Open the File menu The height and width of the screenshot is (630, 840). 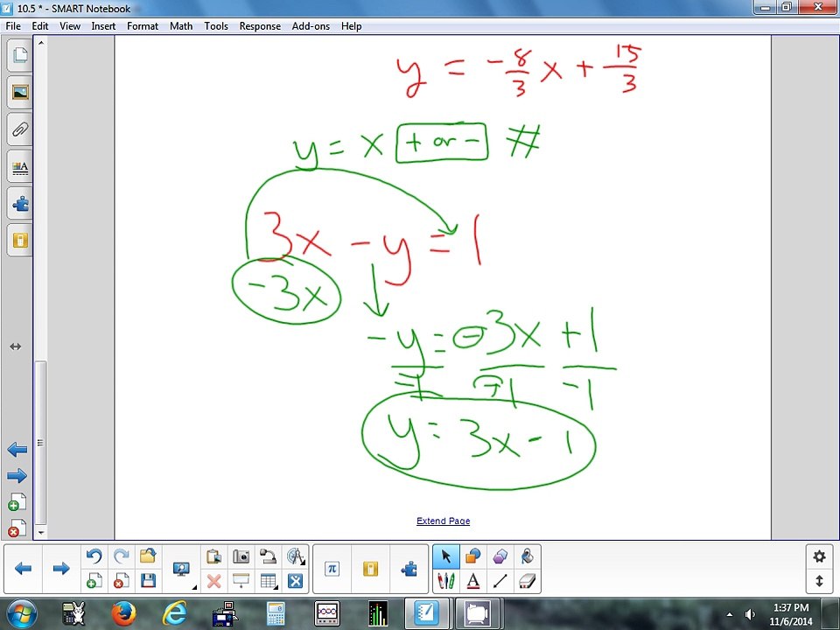pyautogui.click(x=13, y=25)
